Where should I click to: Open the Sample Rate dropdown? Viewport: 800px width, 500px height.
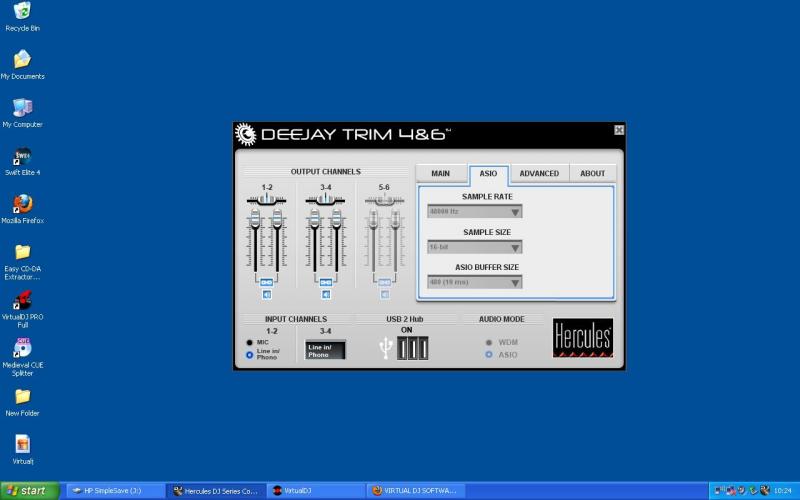(x=474, y=212)
